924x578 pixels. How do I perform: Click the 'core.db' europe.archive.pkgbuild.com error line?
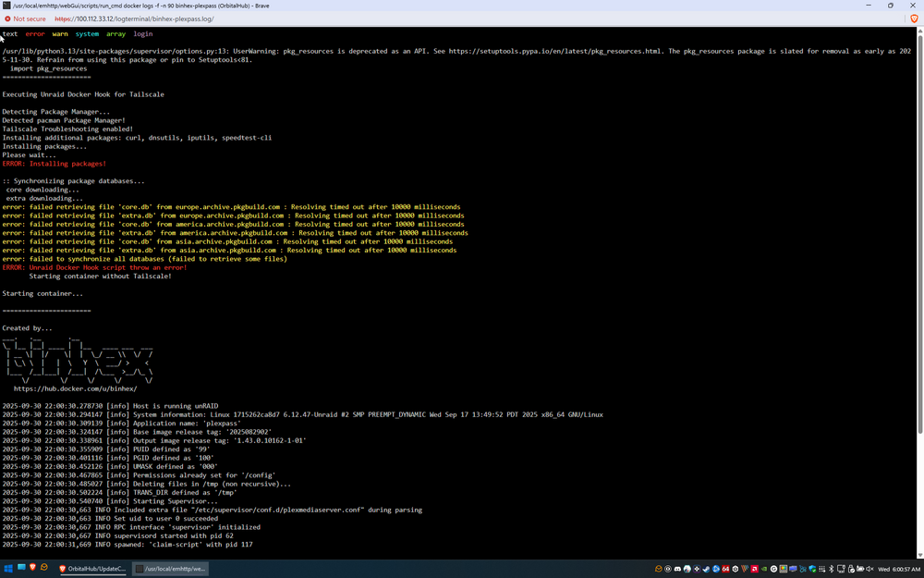pos(231,207)
